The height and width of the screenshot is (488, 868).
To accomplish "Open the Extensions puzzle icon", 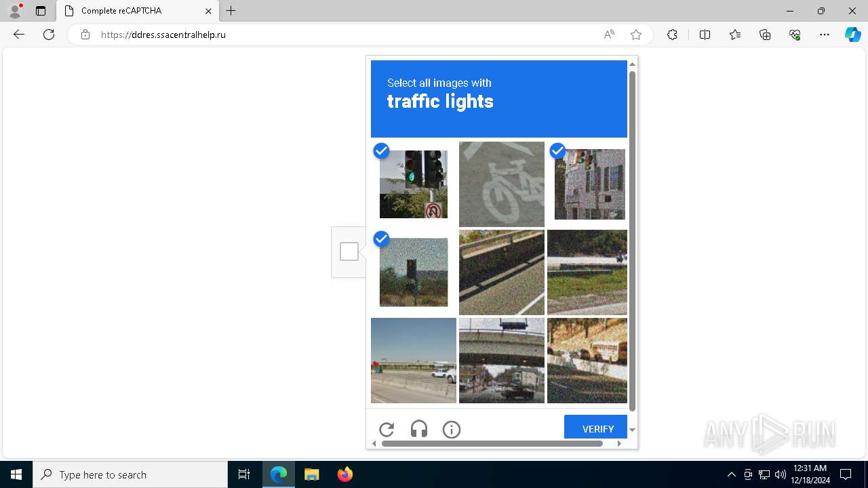I will pos(672,35).
